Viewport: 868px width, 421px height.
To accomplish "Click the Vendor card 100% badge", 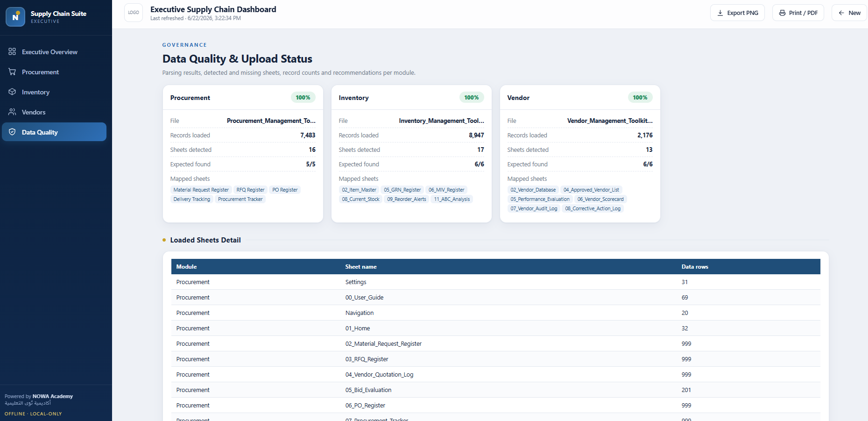I will coord(640,97).
